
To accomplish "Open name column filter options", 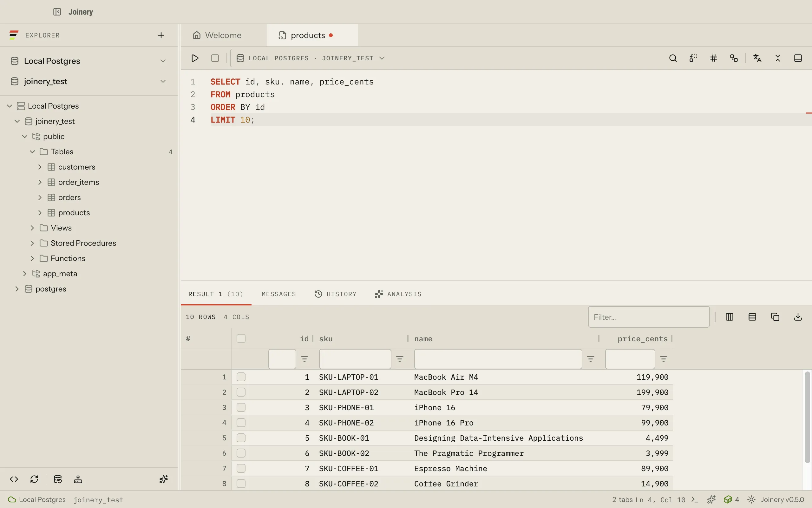I will coord(591,359).
